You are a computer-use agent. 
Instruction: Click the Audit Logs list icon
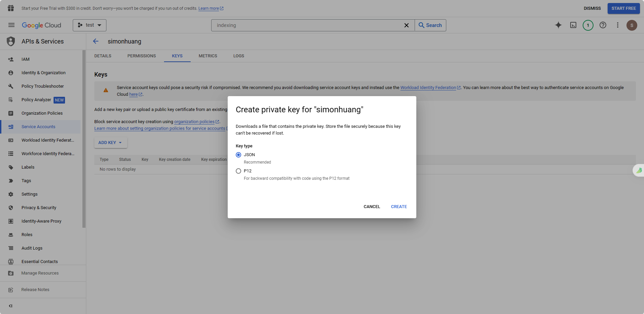(11, 248)
